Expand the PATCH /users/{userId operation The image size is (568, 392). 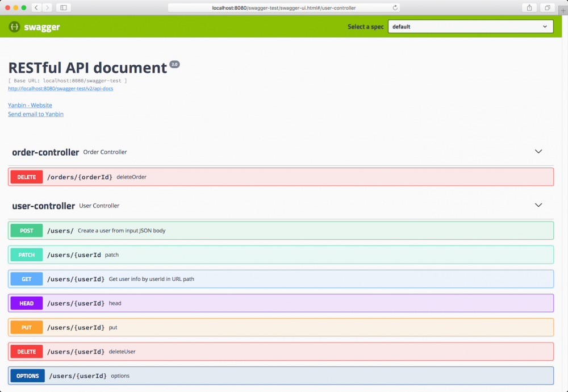281,255
